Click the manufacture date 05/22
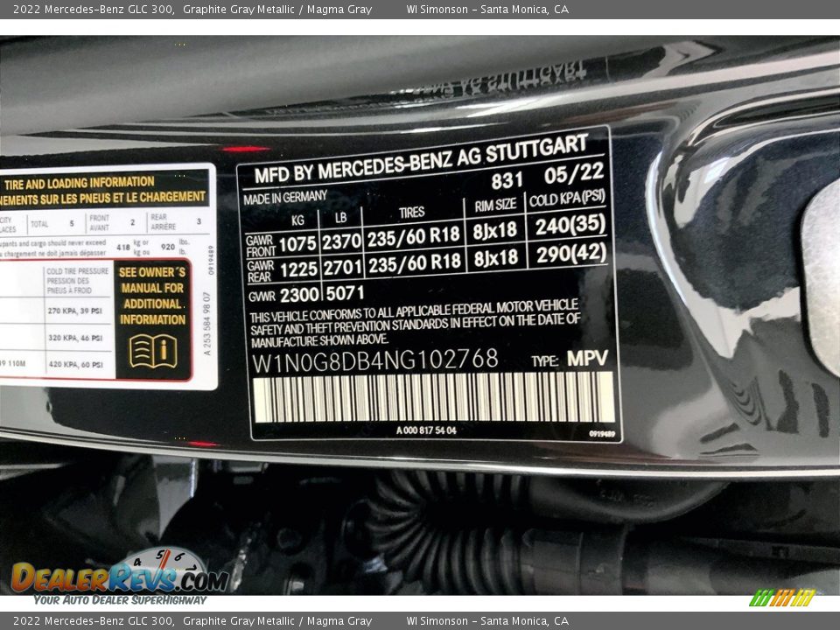 pyautogui.click(x=574, y=173)
